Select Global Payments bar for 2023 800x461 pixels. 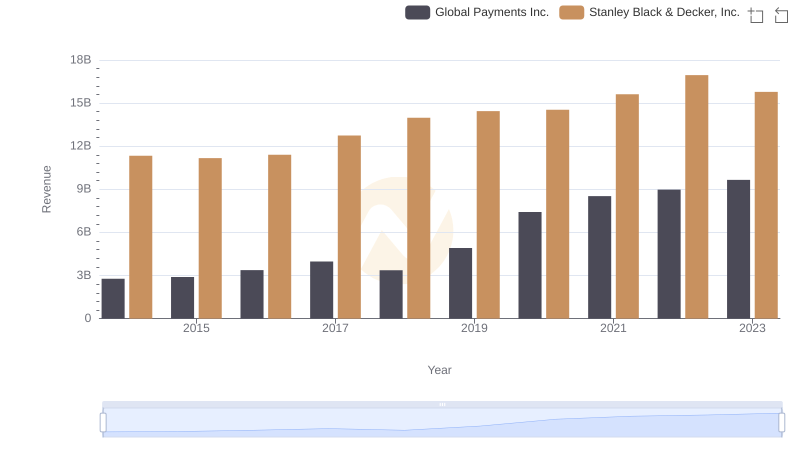click(739, 249)
